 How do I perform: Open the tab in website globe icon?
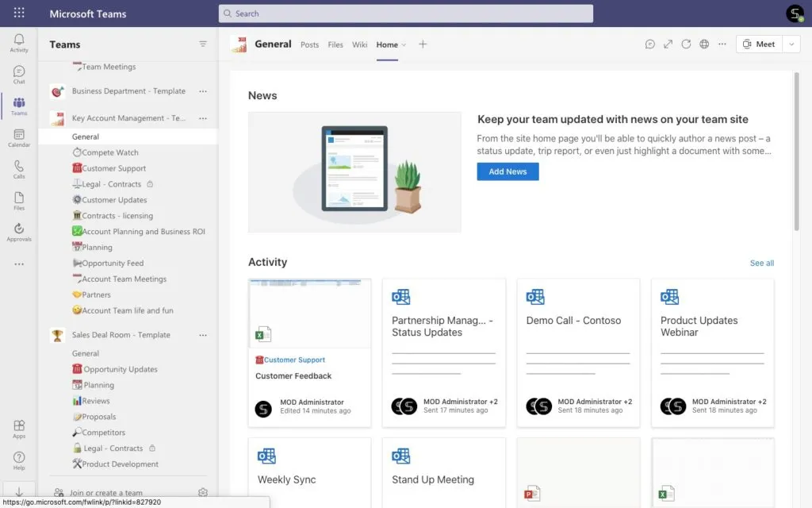tap(704, 44)
